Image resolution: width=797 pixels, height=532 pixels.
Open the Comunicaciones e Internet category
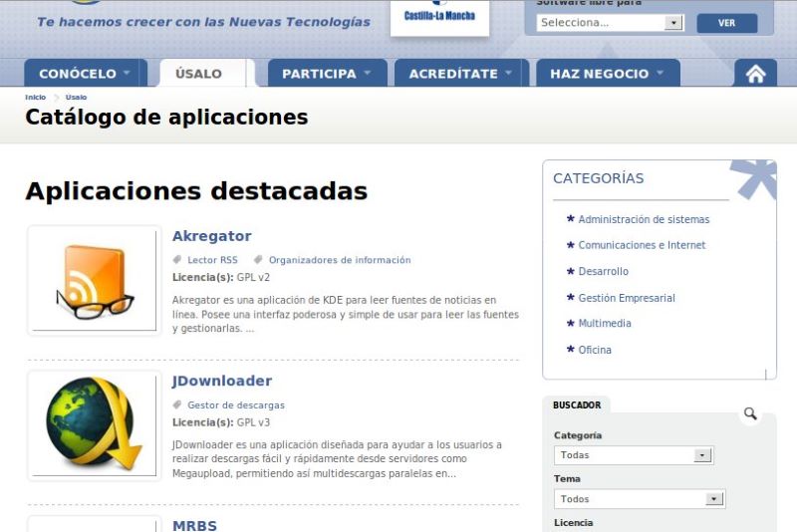pyautogui.click(x=642, y=245)
